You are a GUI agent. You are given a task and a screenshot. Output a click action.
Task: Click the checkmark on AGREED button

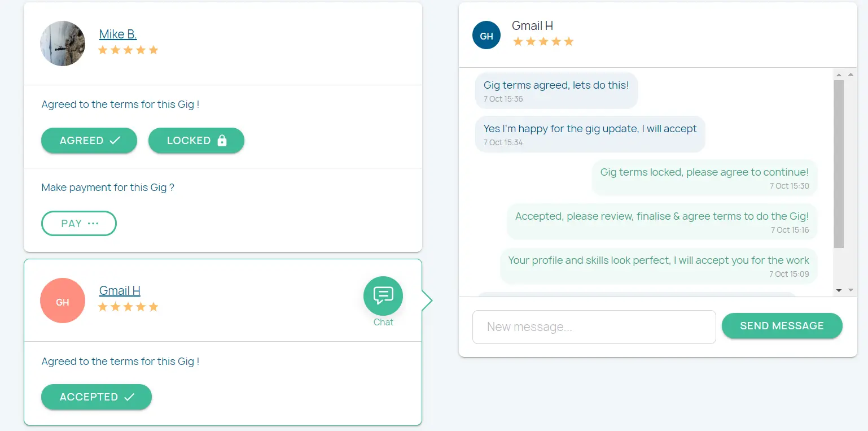point(115,141)
